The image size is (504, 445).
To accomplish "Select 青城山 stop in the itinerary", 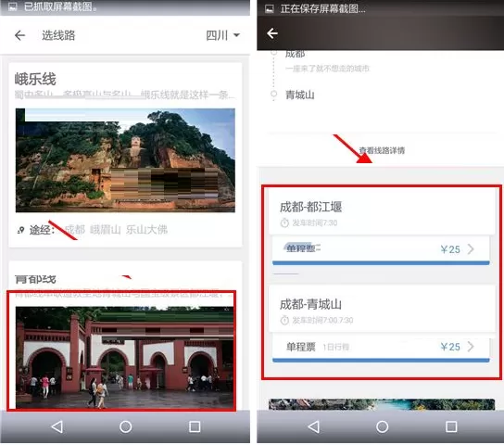I will pyautogui.click(x=300, y=95).
